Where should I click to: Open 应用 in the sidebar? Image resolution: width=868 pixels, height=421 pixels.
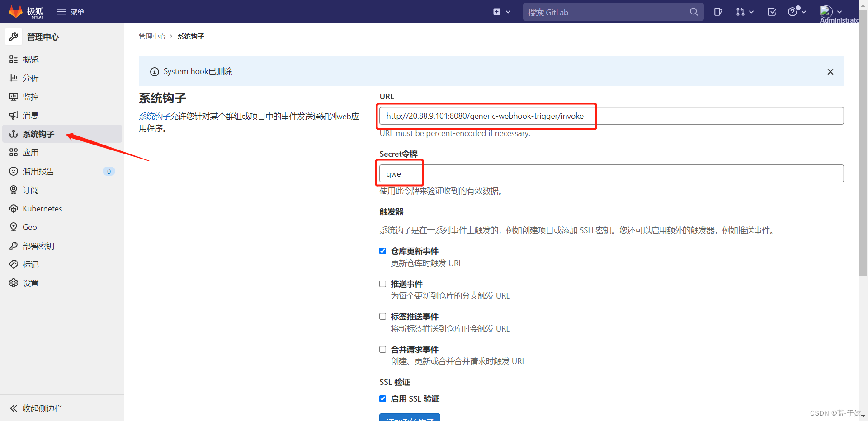62,153
